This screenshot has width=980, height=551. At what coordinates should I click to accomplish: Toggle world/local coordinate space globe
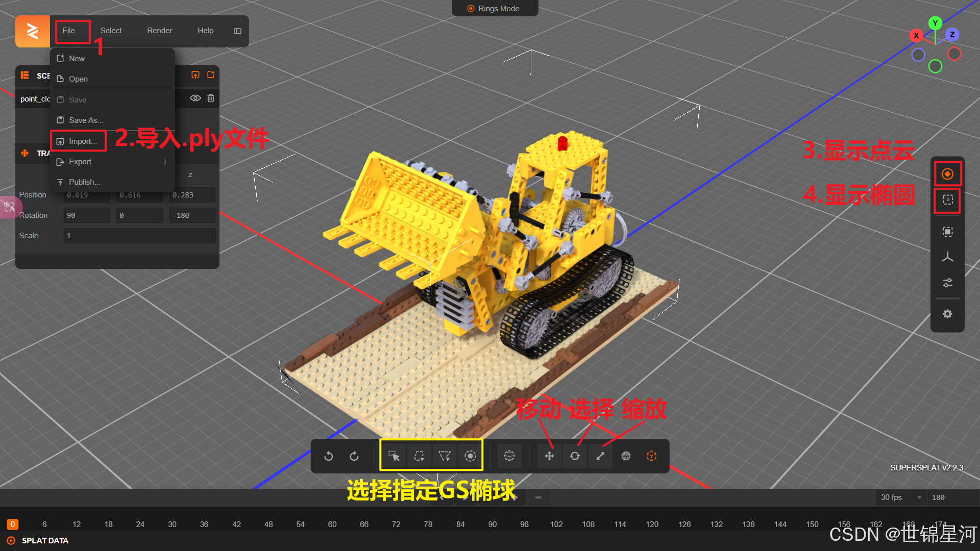(626, 456)
